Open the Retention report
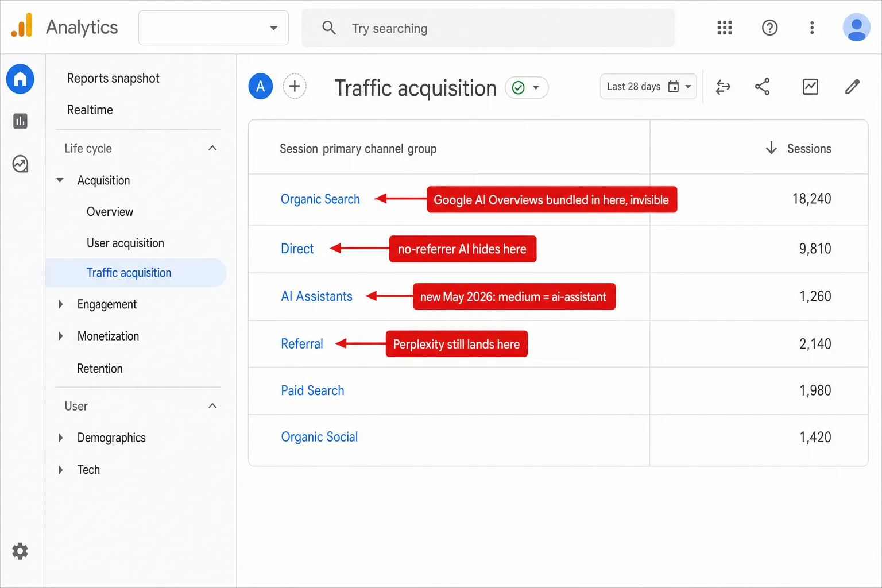 [100, 369]
